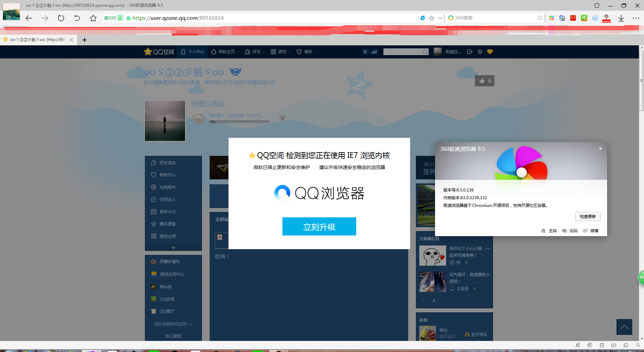Expand 游戏 menu in Qzone nav
Screen dimensions: 644x352
280,52
